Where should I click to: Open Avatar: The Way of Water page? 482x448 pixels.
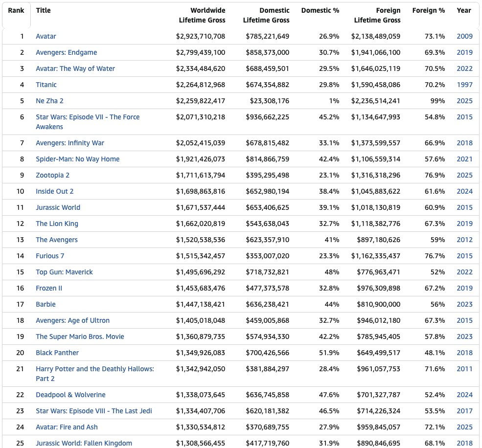75,68
